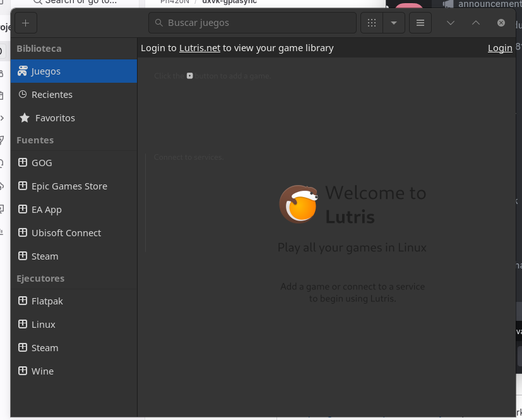Click the gamepad icon beside Juegos
This screenshot has height=420, width=522.
pos(22,71)
